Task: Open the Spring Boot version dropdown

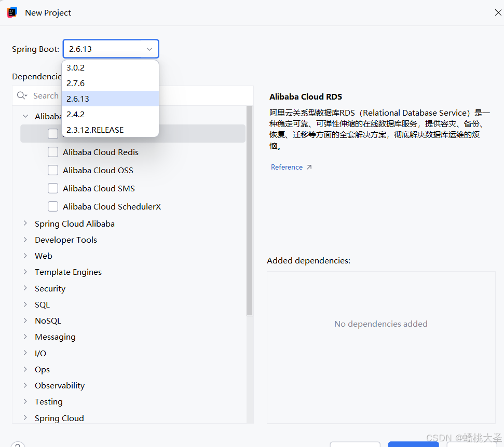Action: [111, 49]
